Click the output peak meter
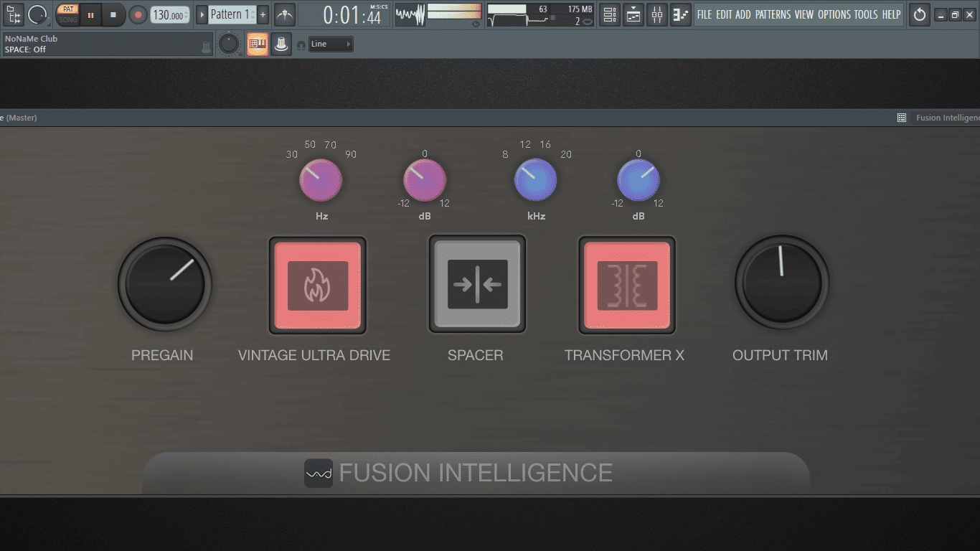The width and height of the screenshot is (980, 551). coord(455,12)
